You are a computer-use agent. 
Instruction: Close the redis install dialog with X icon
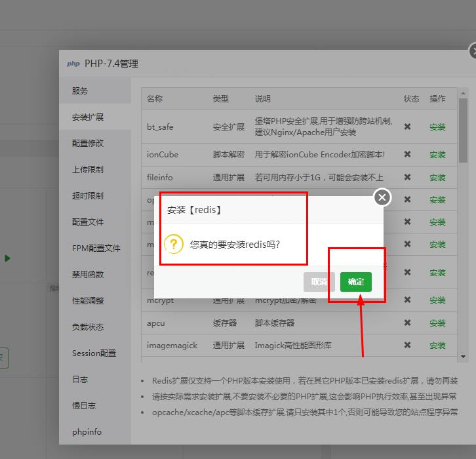[382, 197]
